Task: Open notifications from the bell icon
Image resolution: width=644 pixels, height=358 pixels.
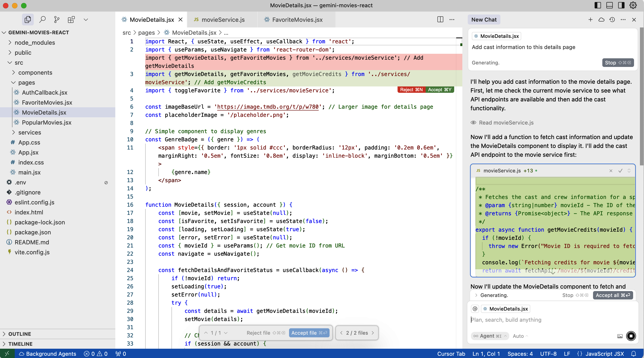Action: click(634, 354)
